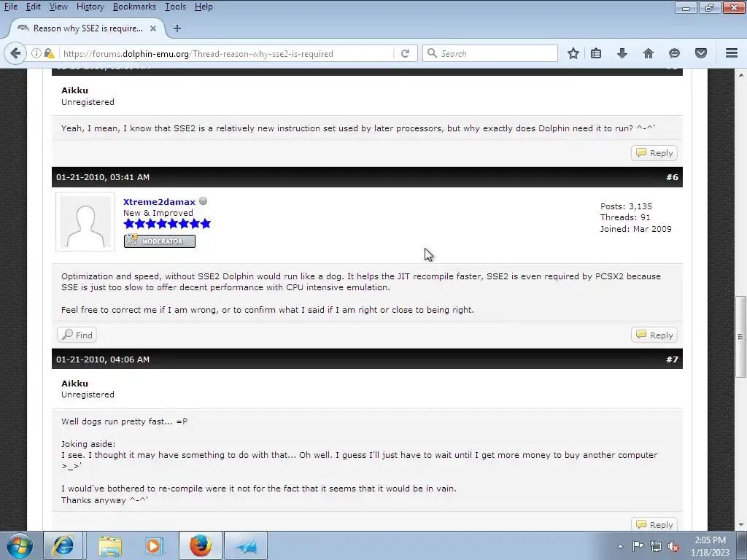Click 'Joined: Mar 2009' text

click(635, 229)
